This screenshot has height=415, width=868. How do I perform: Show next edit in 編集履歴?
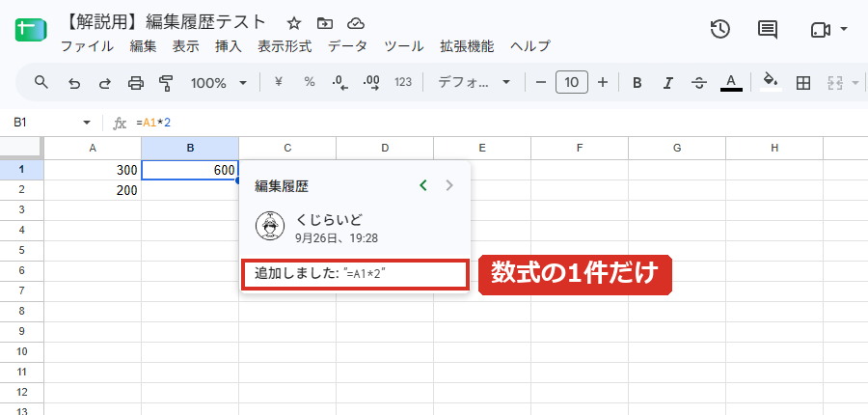pyautogui.click(x=449, y=185)
